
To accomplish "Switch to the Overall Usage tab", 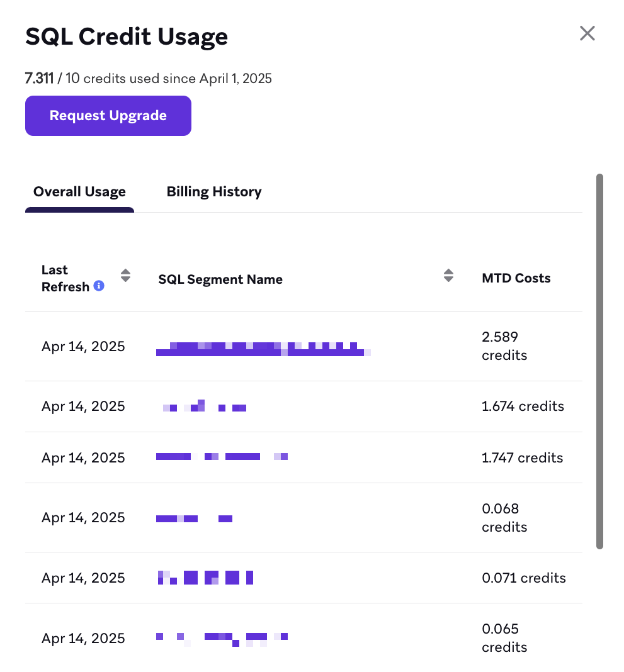I will click(x=79, y=191).
